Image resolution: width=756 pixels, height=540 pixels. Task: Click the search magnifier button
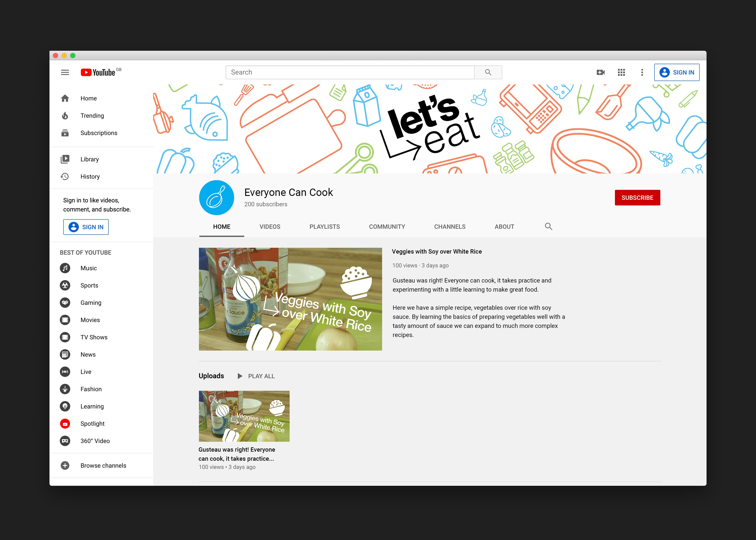tap(488, 72)
